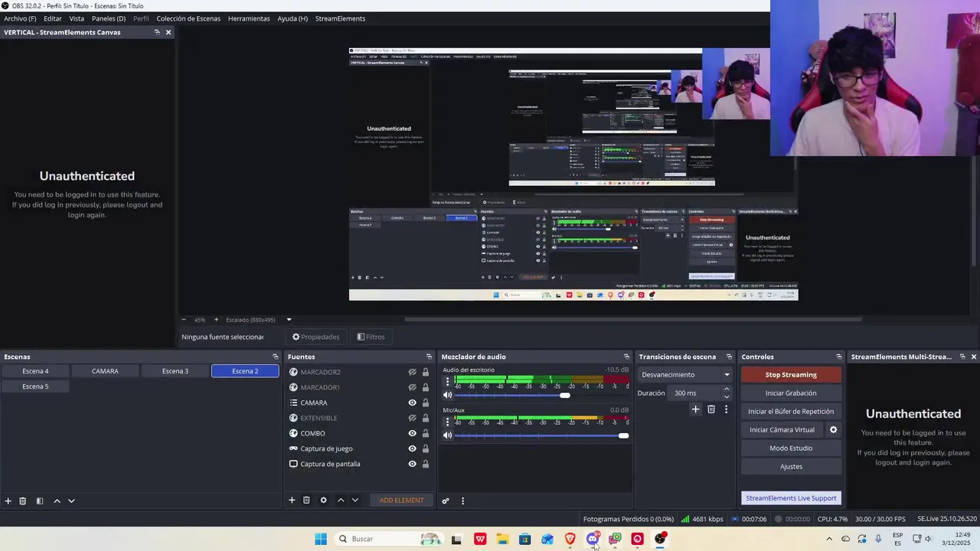Zoom out preview with minus icon
980x551 pixels.
pyautogui.click(x=184, y=320)
